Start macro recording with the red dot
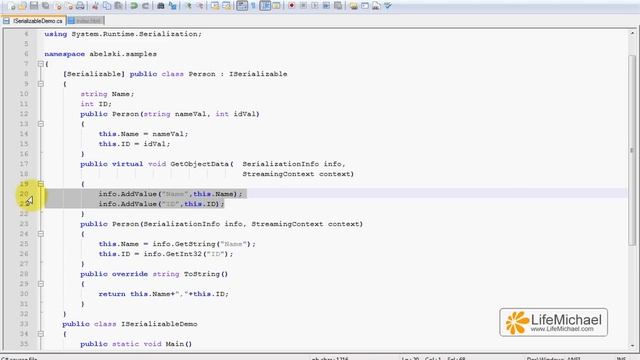 291,6
